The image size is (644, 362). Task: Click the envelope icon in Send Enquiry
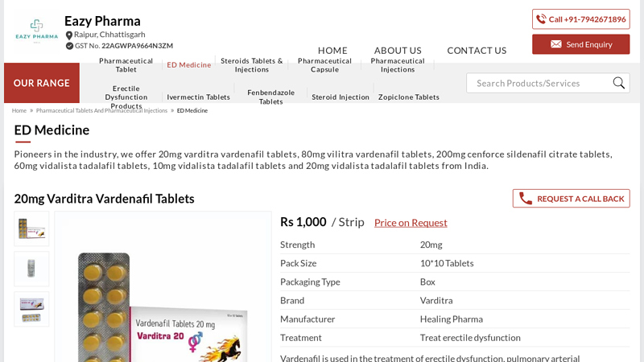click(555, 44)
